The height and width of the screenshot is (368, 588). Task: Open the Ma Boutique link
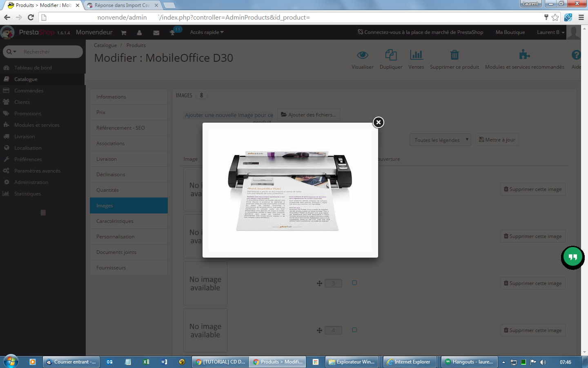point(510,32)
